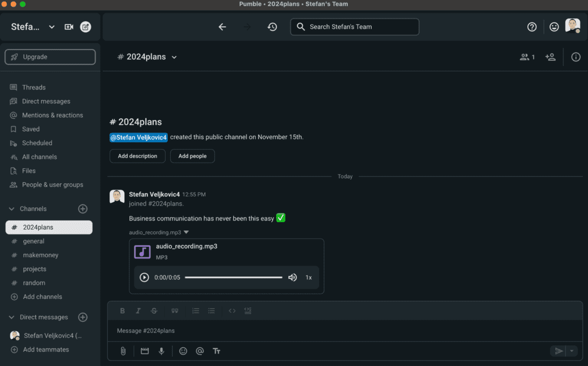
Task: Insert inline code formatting
Action: [x=232, y=311]
